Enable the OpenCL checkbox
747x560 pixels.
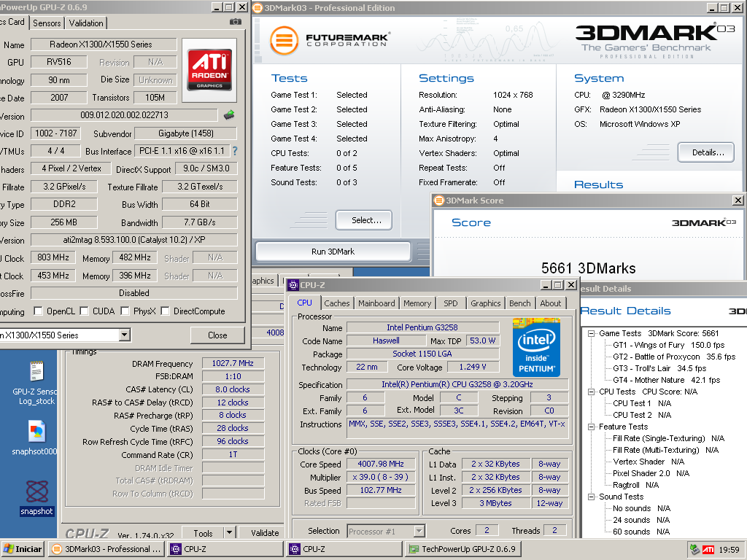coord(38,311)
